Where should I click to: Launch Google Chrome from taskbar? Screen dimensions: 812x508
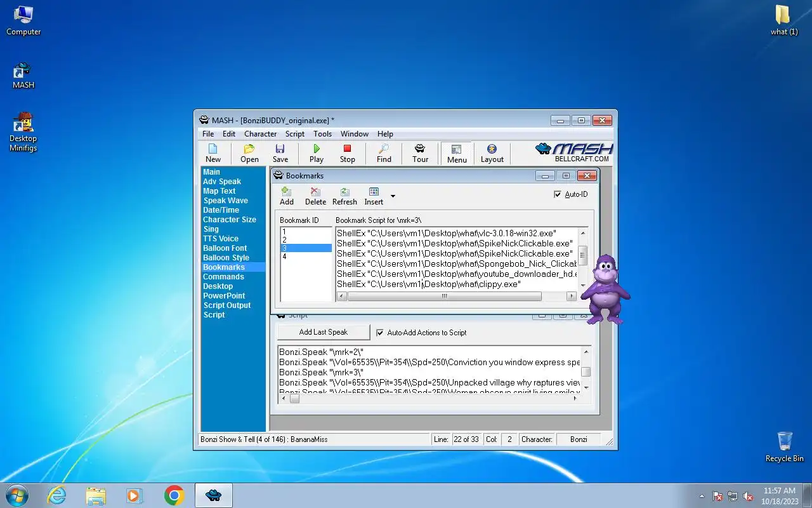(174, 495)
